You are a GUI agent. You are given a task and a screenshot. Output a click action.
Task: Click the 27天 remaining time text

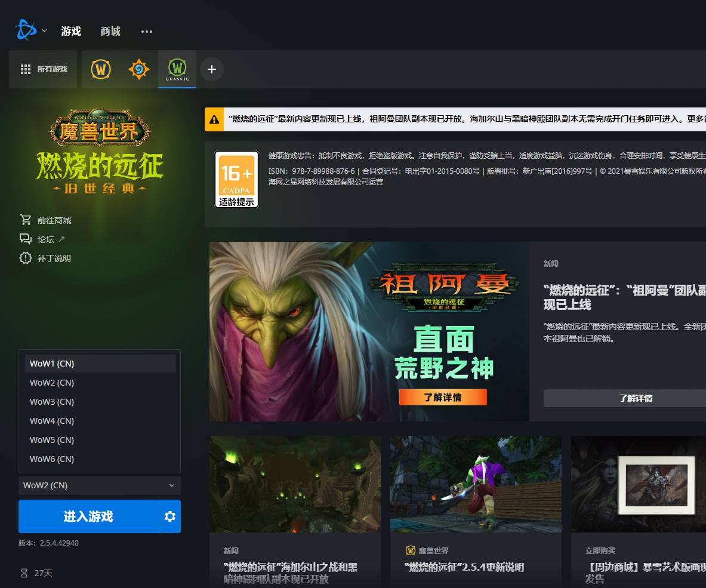click(x=43, y=573)
